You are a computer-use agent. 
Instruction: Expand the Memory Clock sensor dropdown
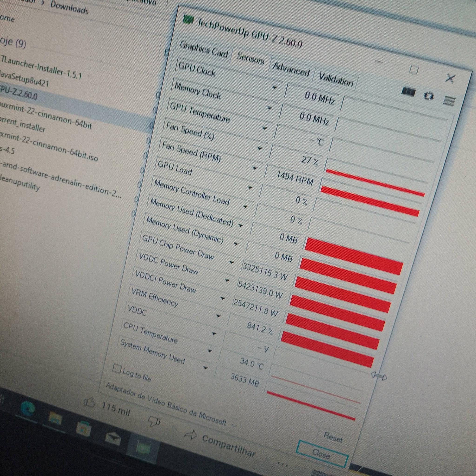point(270,108)
